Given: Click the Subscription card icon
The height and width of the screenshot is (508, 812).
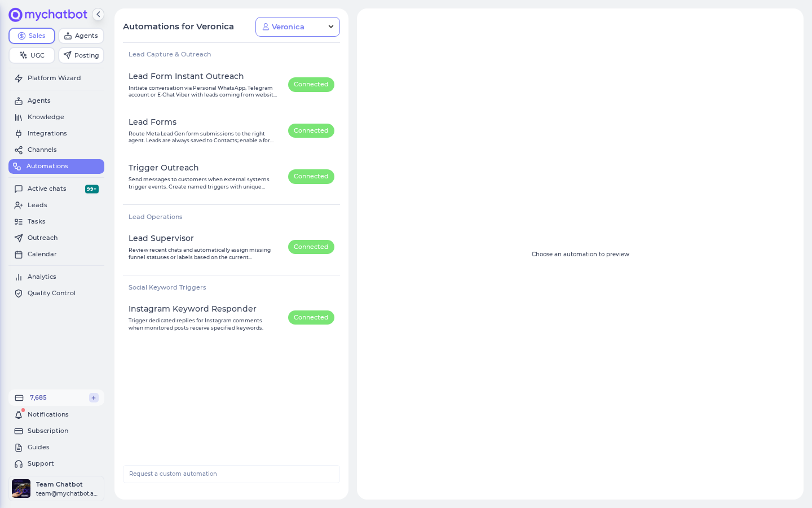Looking at the screenshot, I should pos(19,431).
